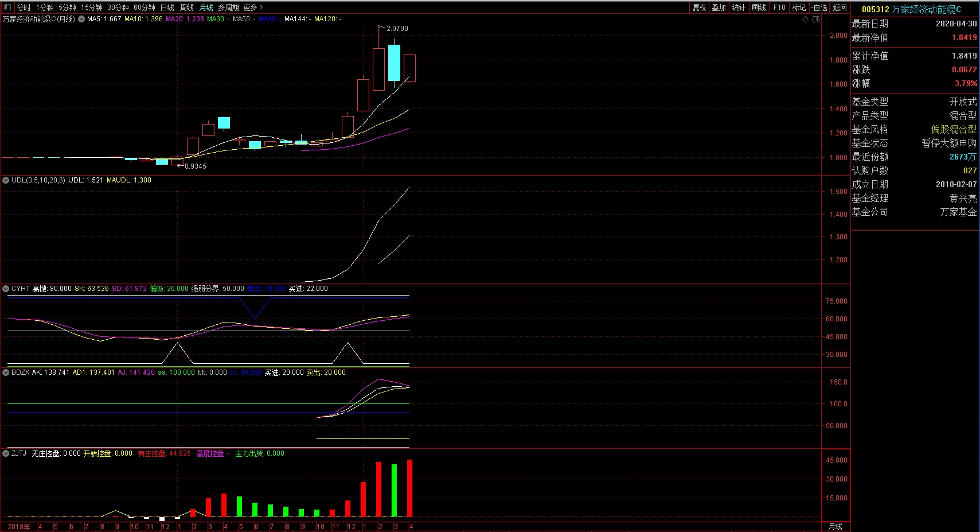Screen dimensions: 980x532
Task: Open the UDL indicator dropdown arrow
Action: pyautogui.click(x=6, y=180)
